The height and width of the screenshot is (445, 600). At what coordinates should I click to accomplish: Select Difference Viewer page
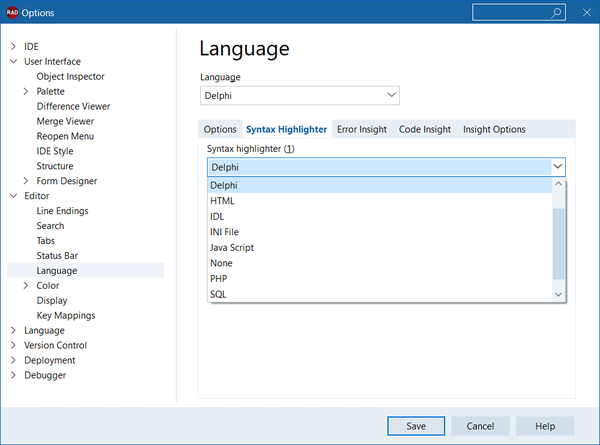pos(73,106)
